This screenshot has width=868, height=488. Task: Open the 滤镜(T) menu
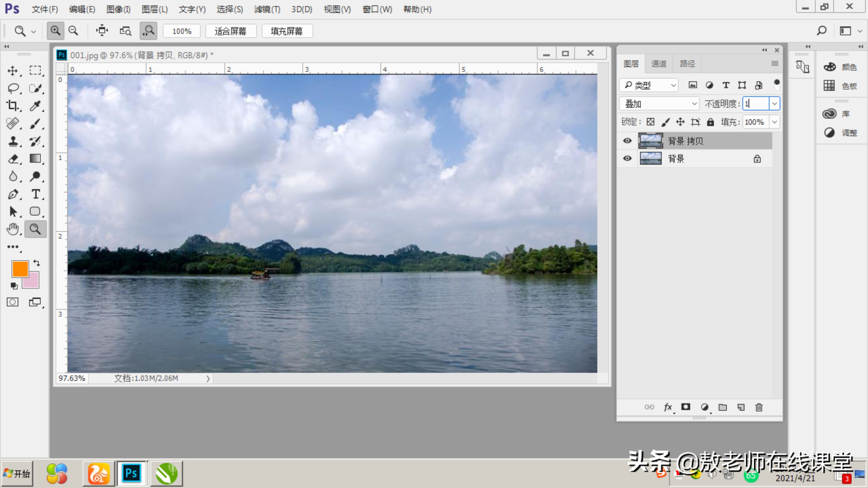267,9
